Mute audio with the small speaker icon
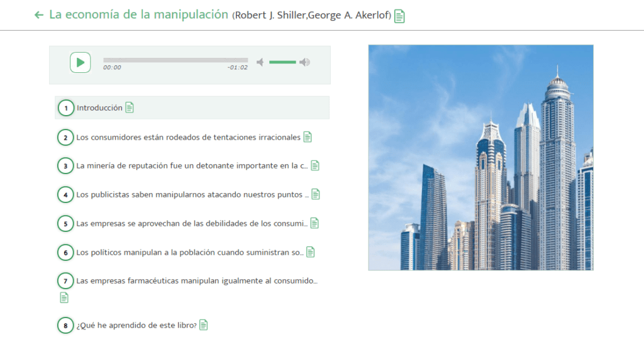This screenshot has height=347, width=644. (260, 62)
